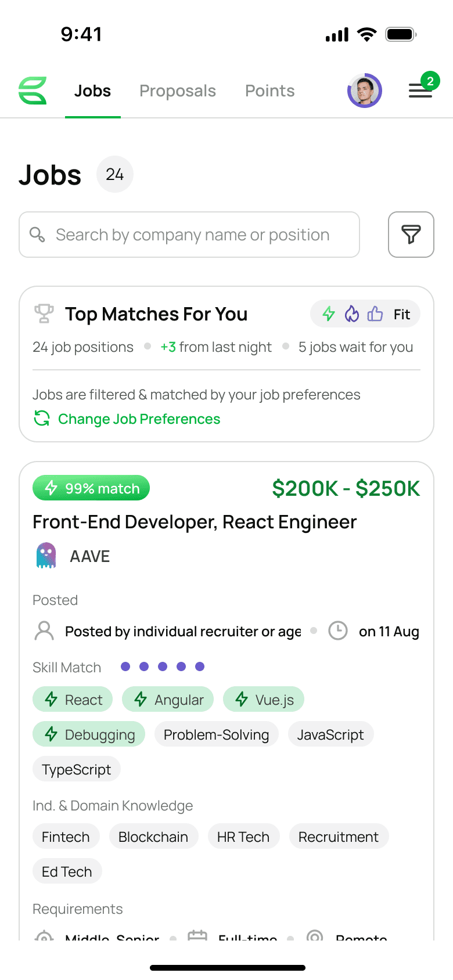Select the React skill tag
This screenshot has width=453, height=980.
point(73,700)
